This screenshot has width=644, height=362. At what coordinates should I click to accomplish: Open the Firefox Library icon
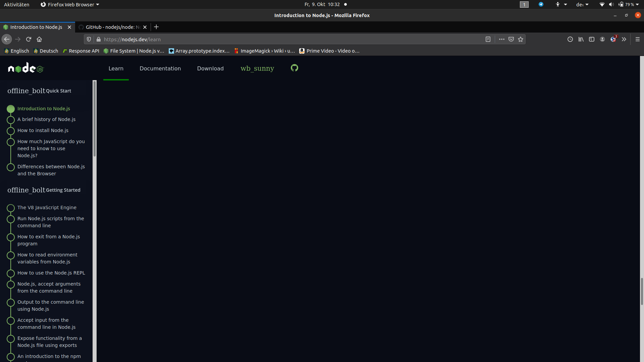click(x=581, y=39)
